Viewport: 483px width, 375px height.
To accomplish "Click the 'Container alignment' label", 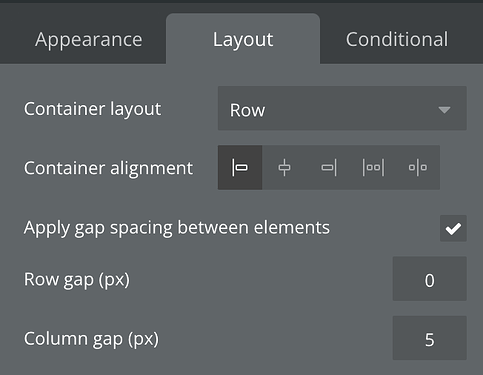I will tap(108, 168).
